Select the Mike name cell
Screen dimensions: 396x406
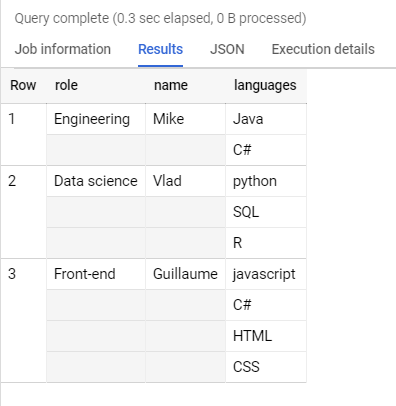click(185, 119)
